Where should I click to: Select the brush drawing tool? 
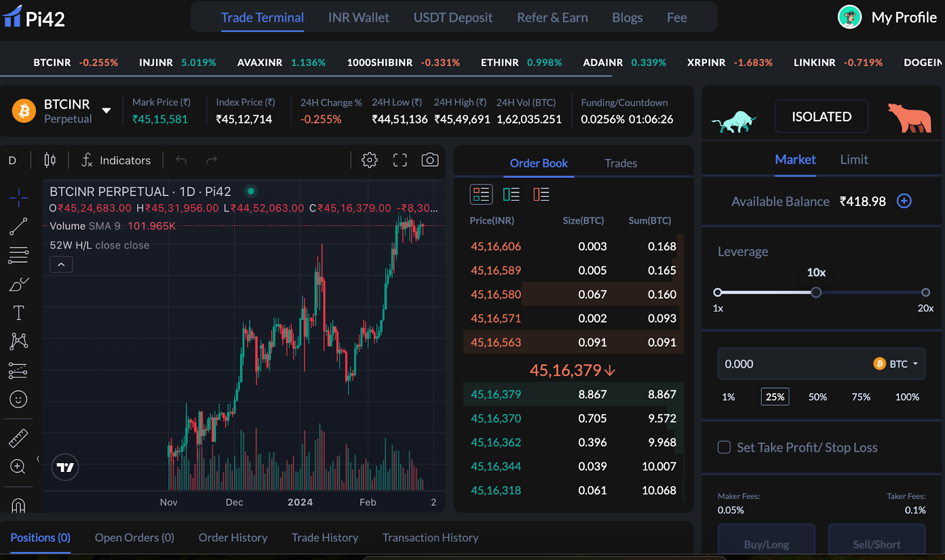click(x=19, y=284)
